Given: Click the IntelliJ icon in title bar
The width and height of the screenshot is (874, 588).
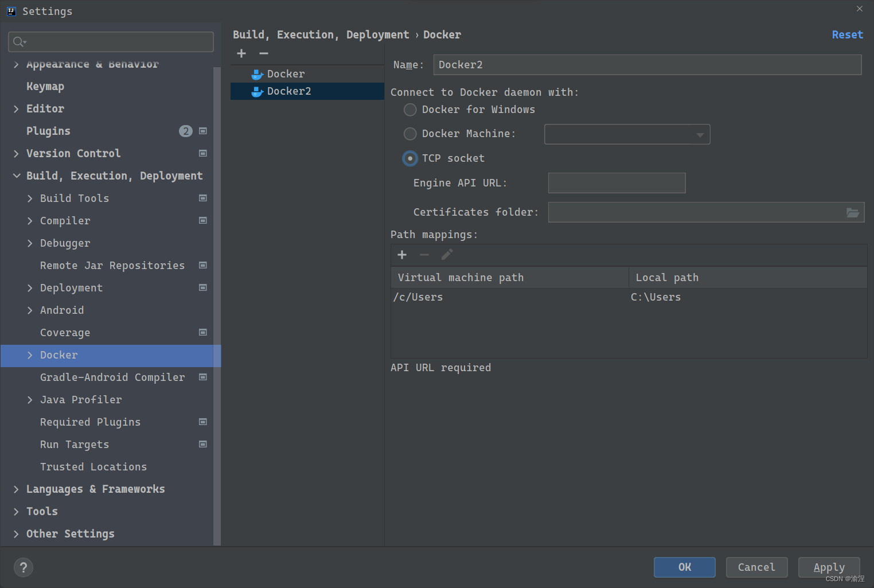Looking at the screenshot, I should [11, 11].
